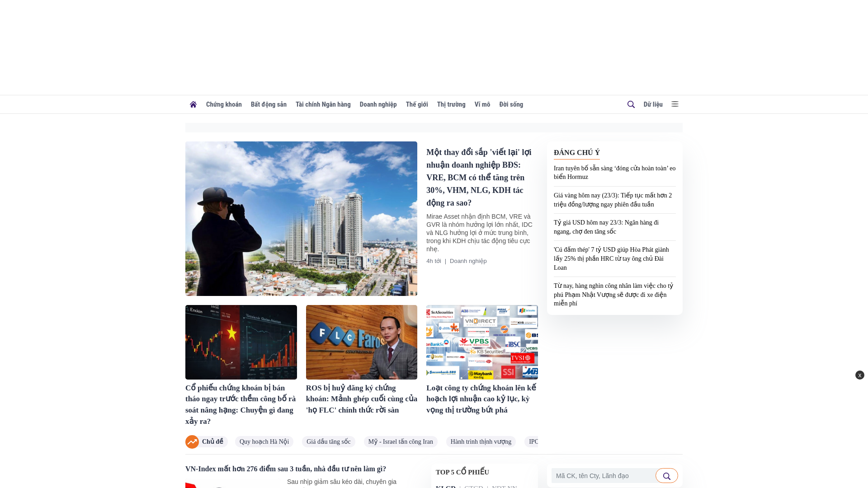The height and width of the screenshot is (488, 868).
Task: Select the Quy hoạch Hà Nội topic tag
Action: pyautogui.click(x=264, y=442)
